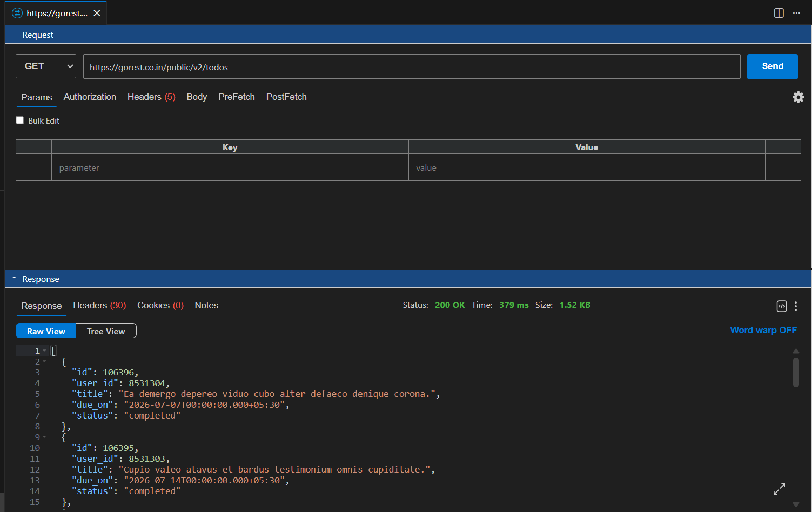Image resolution: width=812 pixels, height=512 pixels.
Task: Click the title starting 'Cupio valeo'
Action: (274, 469)
